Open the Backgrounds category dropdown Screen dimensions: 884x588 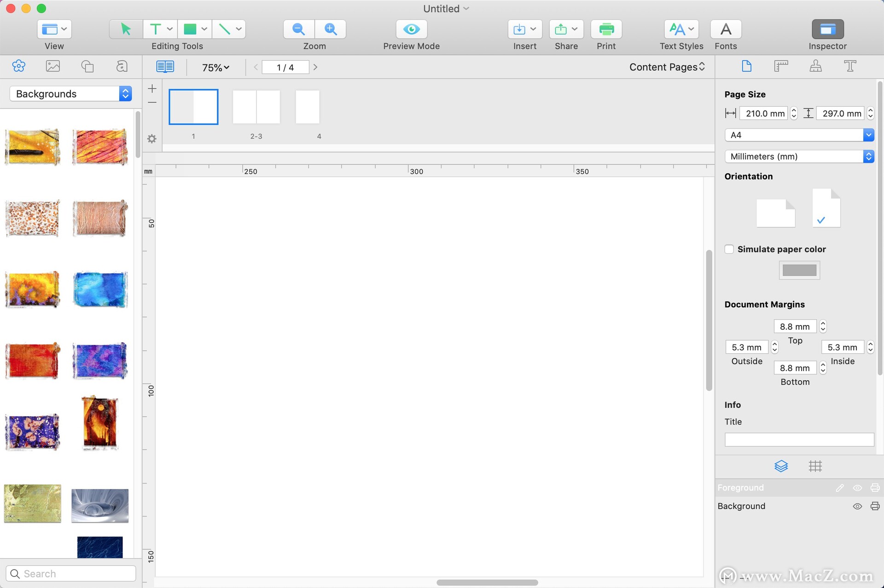click(x=71, y=94)
